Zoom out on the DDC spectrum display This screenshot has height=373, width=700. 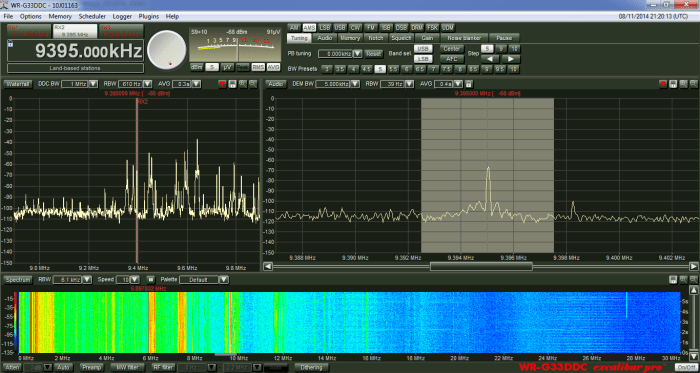click(253, 84)
